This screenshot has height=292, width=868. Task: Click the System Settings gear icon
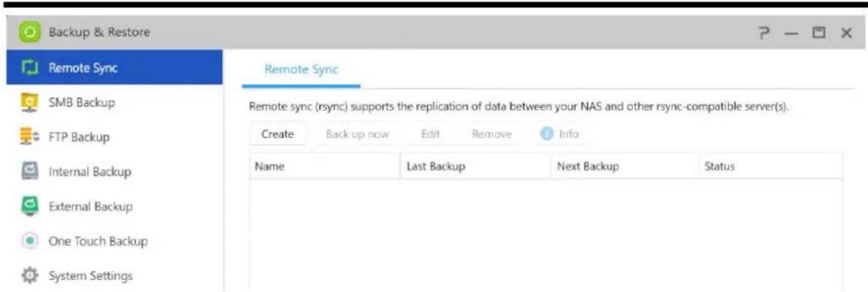(x=25, y=277)
